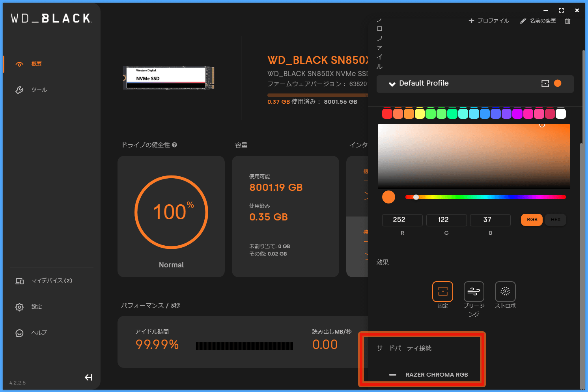588x392 pixels.
Task: Focus the B value field showing 37
Action: 490,220
